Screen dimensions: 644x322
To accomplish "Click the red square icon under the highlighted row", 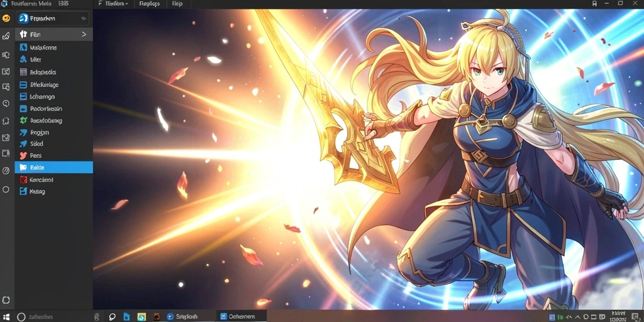I will [x=23, y=179].
